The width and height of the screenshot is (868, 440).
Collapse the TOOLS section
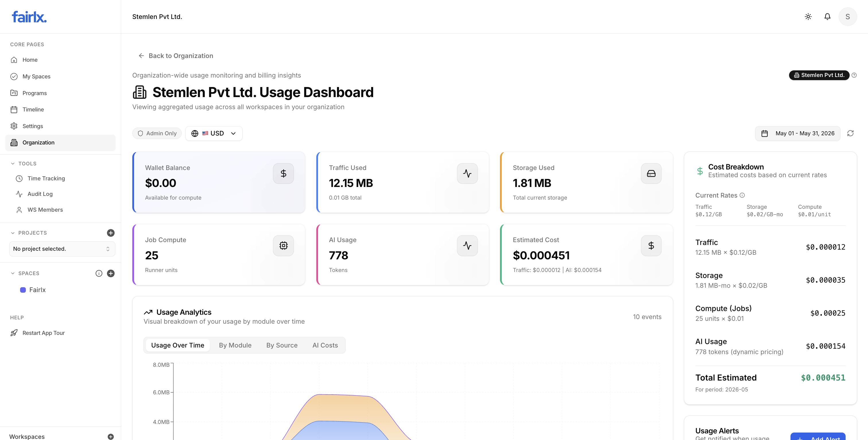tap(23, 163)
